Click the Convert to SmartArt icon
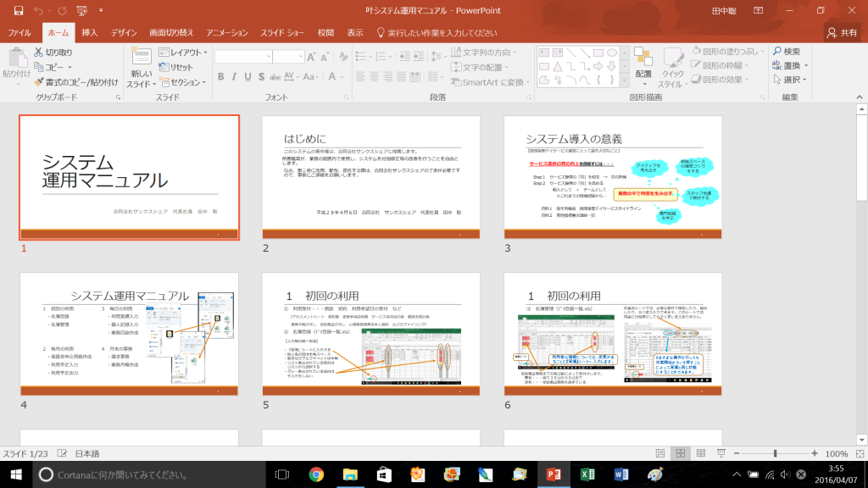The image size is (868, 488). click(456, 82)
